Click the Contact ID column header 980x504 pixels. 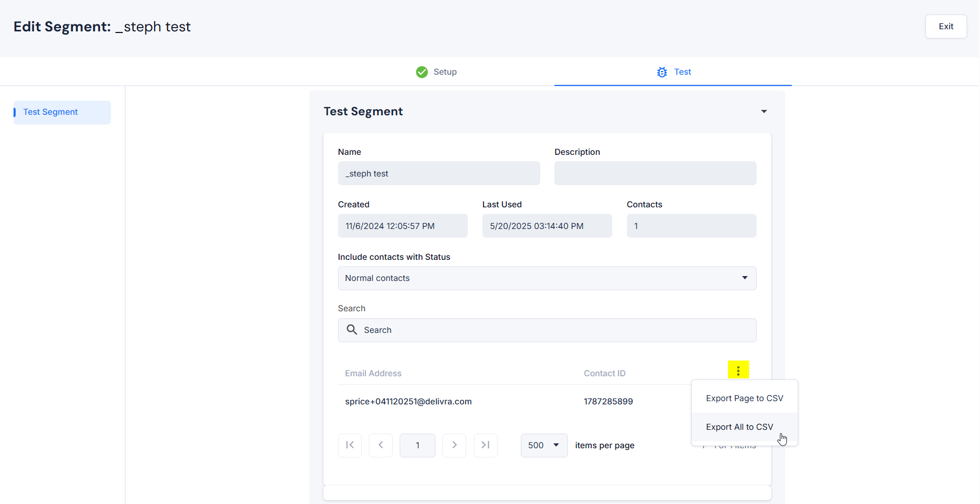coord(604,374)
